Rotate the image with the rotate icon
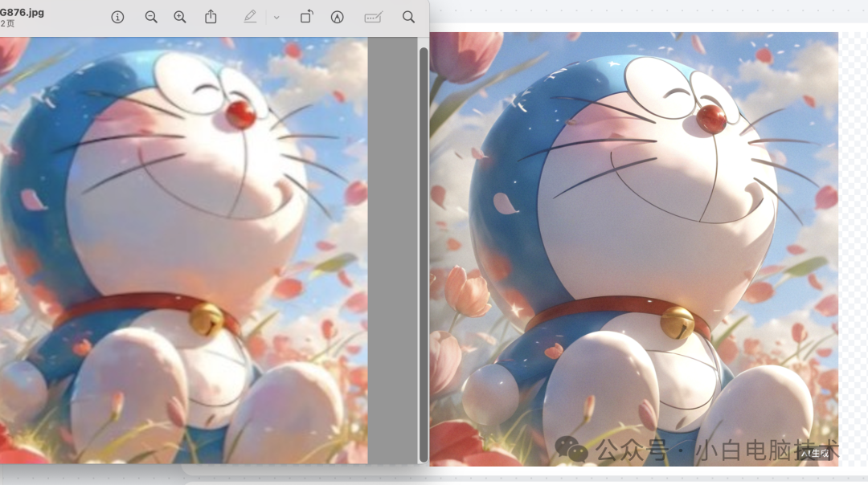 tap(306, 17)
